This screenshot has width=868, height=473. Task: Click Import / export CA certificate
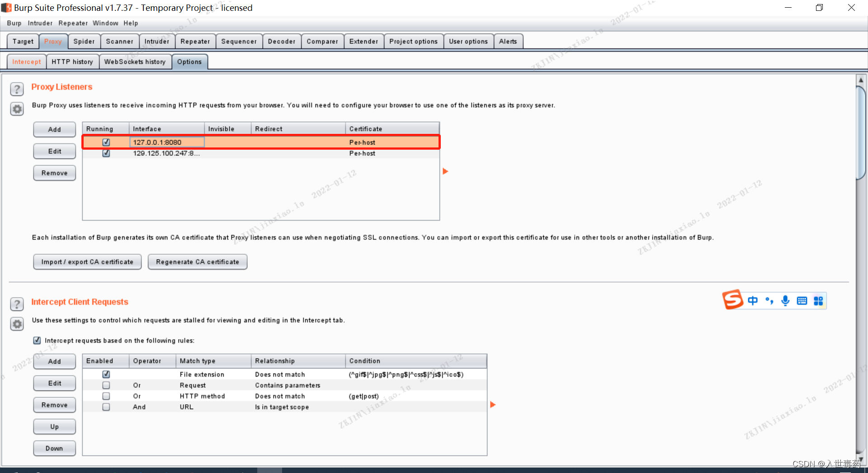pos(87,262)
